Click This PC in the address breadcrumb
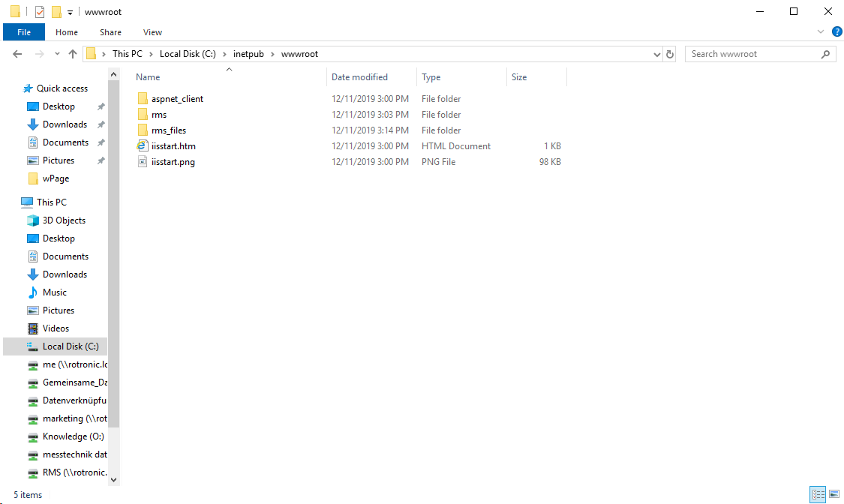 128,54
